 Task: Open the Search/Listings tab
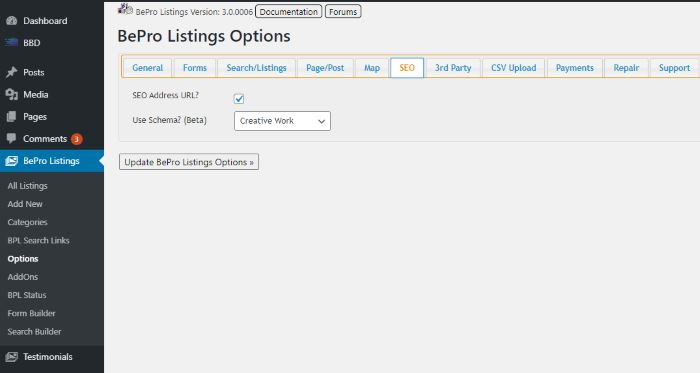pyautogui.click(x=256, y=68)
